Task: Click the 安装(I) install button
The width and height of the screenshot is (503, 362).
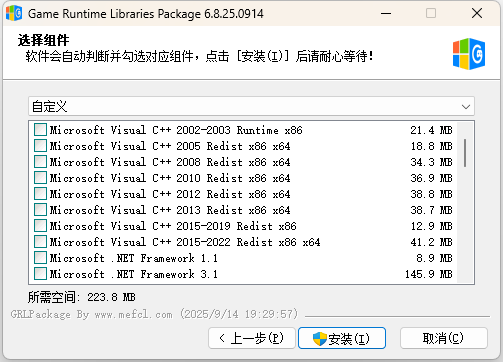Action: (x=342, y=338)
